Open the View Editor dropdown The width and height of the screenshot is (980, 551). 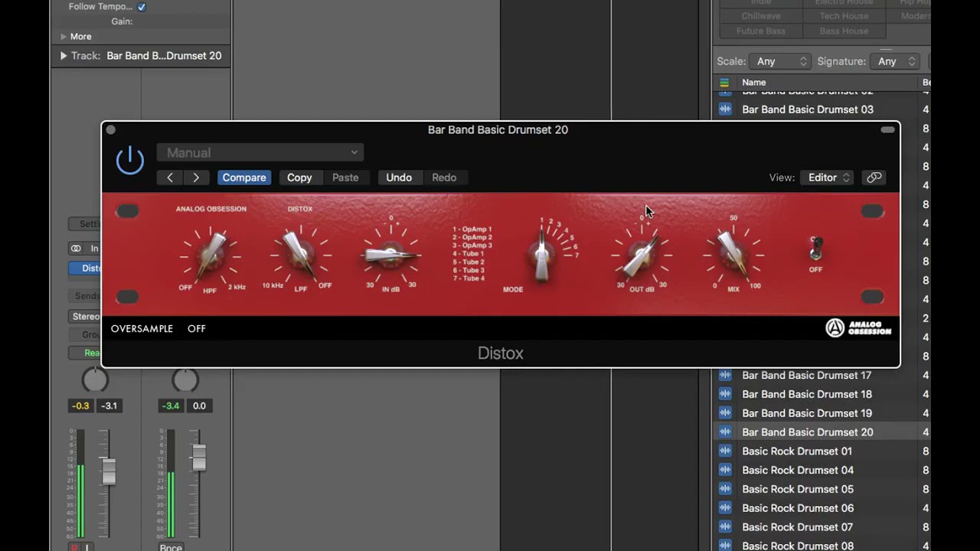pyautogui.click(x=828, y=178)
